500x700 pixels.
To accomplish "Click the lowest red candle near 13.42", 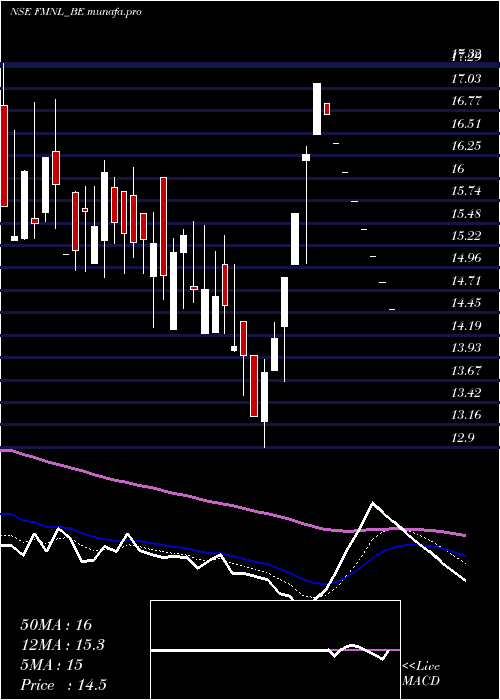I will tap(254, 386).
